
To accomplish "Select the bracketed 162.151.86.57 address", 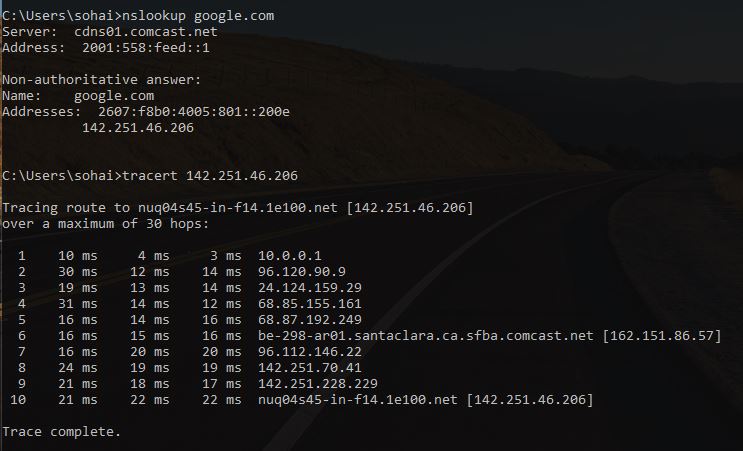I will 662,336.
